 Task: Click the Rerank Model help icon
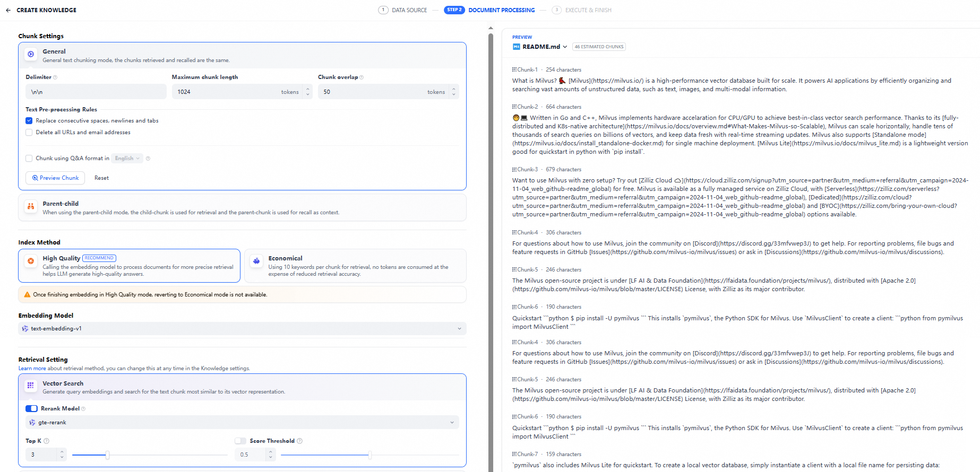[83, 409]
